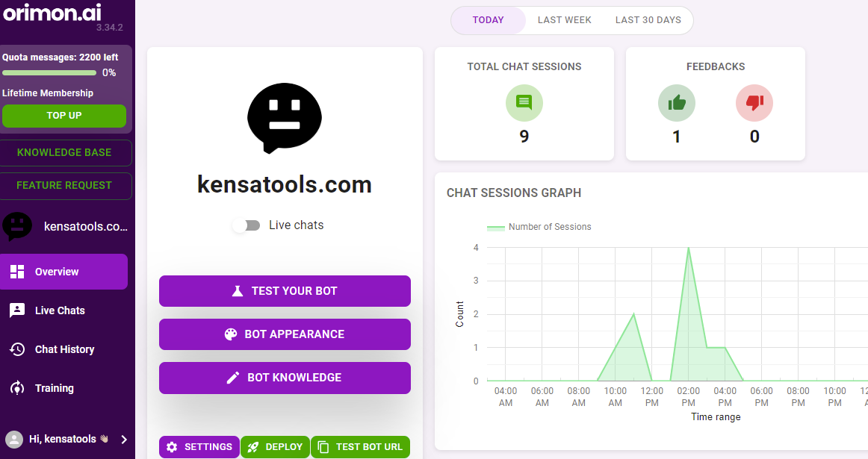Click the Chat History clock icon
This screenshot has height=459, width=868.
point(17,349)
